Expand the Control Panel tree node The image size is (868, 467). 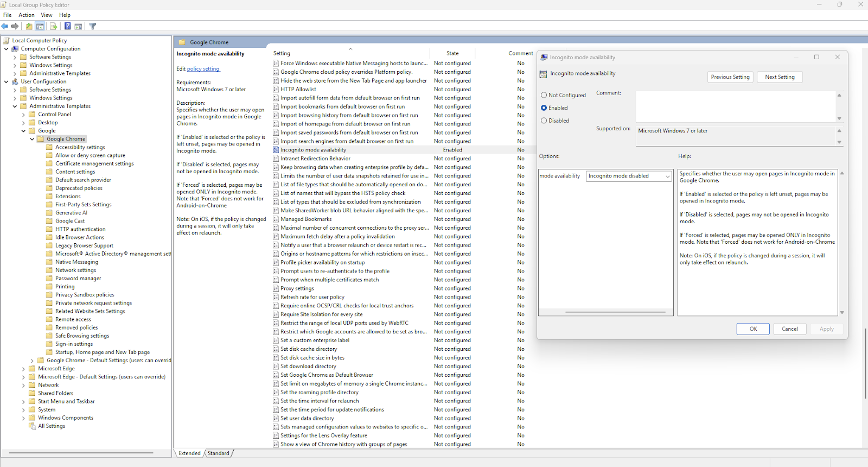coord(23,115)
